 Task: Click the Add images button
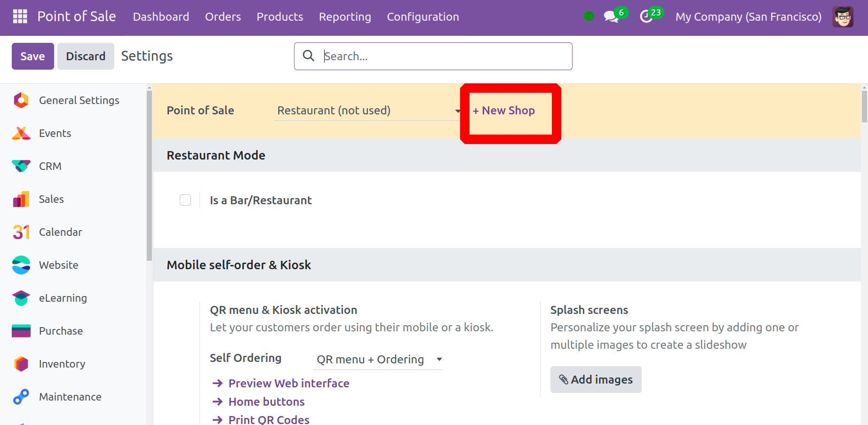(x=596, y=379)
